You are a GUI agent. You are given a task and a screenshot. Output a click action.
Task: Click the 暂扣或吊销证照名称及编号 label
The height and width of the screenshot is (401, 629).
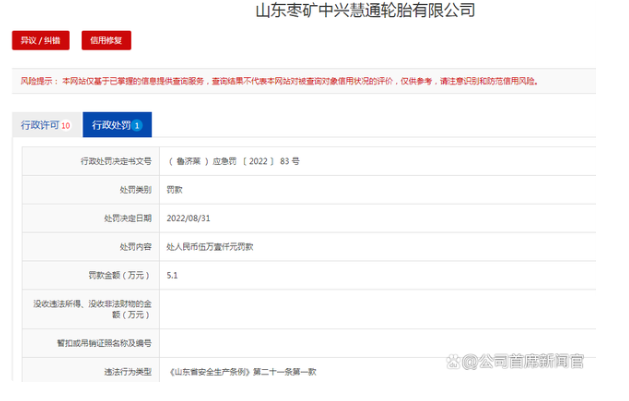coord(104,343)
